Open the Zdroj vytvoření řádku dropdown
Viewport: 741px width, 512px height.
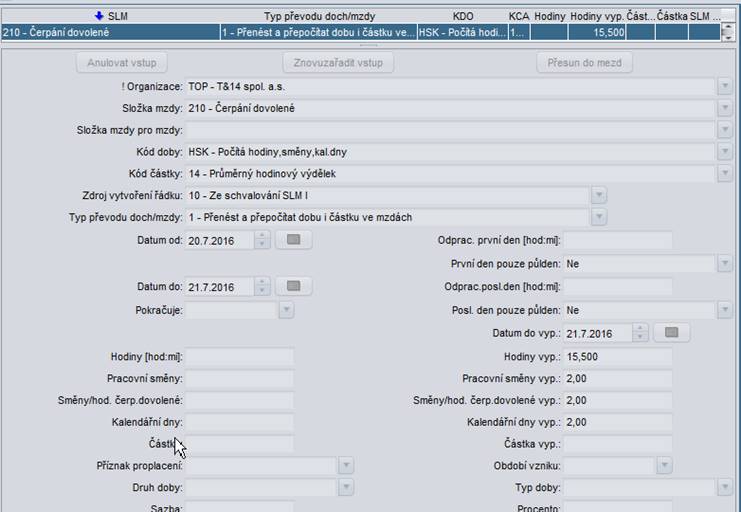pyautogui.click(x=598, y=195)
